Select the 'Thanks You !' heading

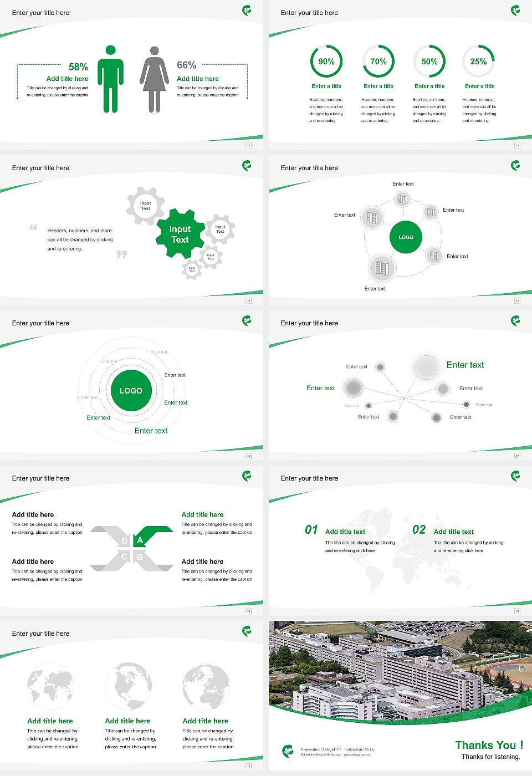pyautogui.click(x=489, y=745)
